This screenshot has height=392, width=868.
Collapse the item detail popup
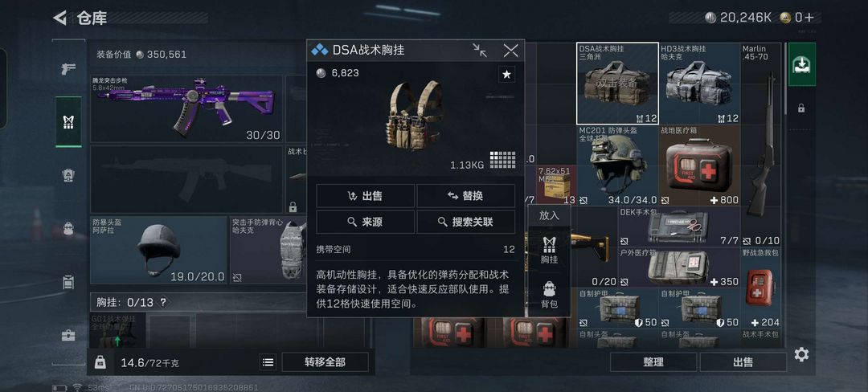[480, 51]
